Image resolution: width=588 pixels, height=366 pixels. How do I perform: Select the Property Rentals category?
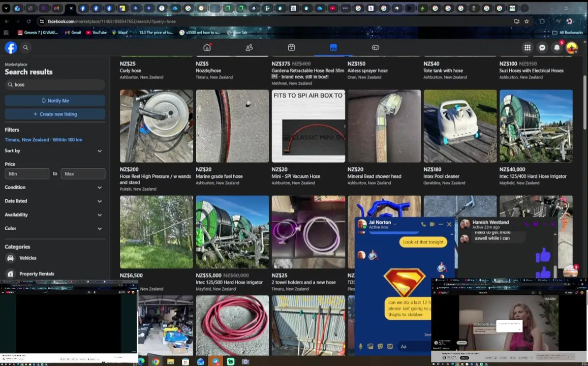pyautogui.click(x=55, y=274)
